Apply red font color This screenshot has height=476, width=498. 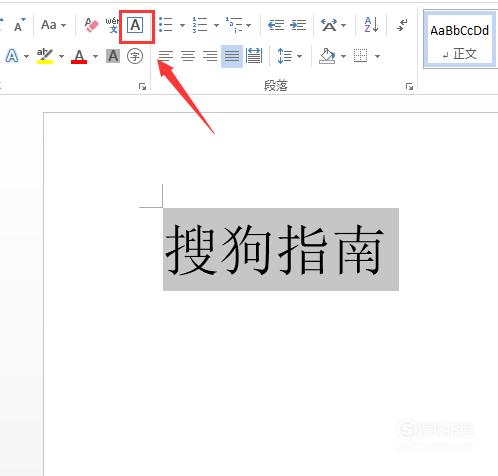(79, 56)
